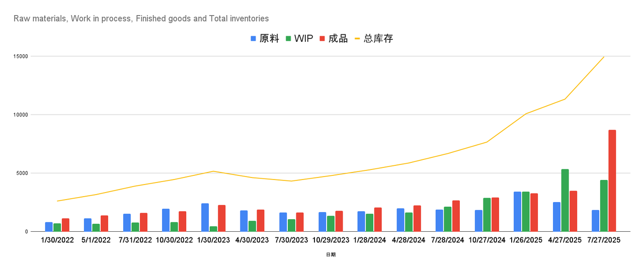
Task: Click the 15000 y-axis label
Action: (21, 56)
